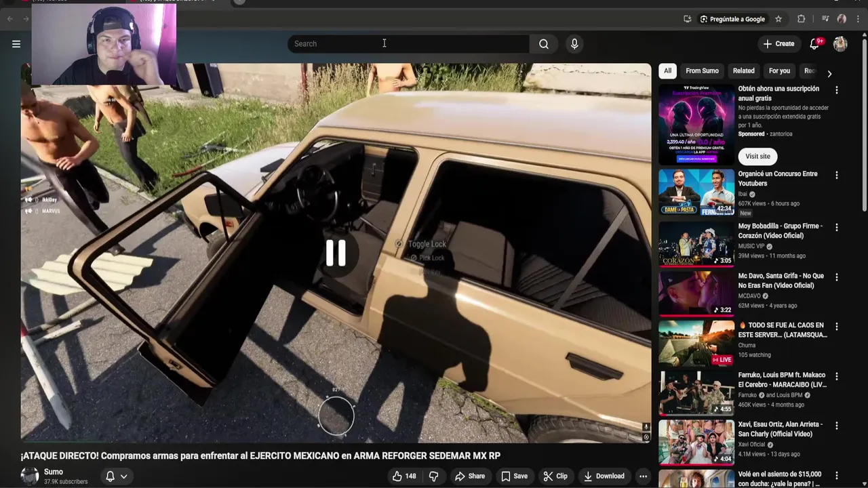This screenshot has height=488, width=868.
Task: Open the browser media control icon
Action: 825,19
